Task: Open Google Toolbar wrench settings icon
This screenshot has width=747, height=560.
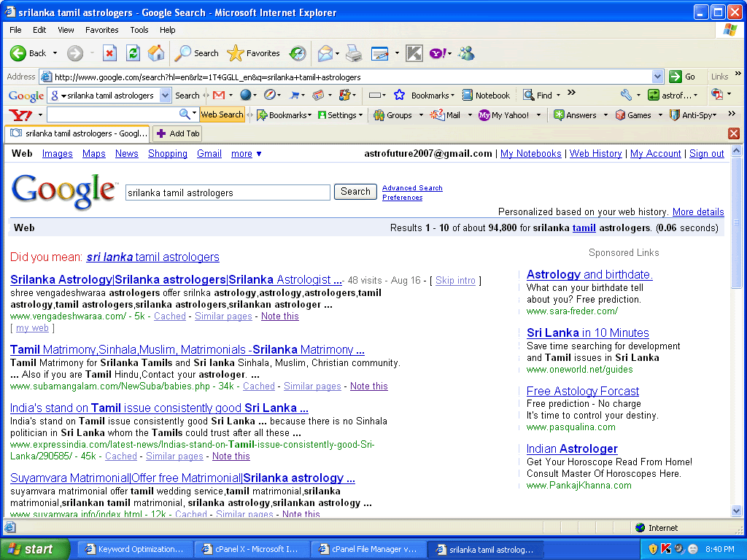Action: 626,95
